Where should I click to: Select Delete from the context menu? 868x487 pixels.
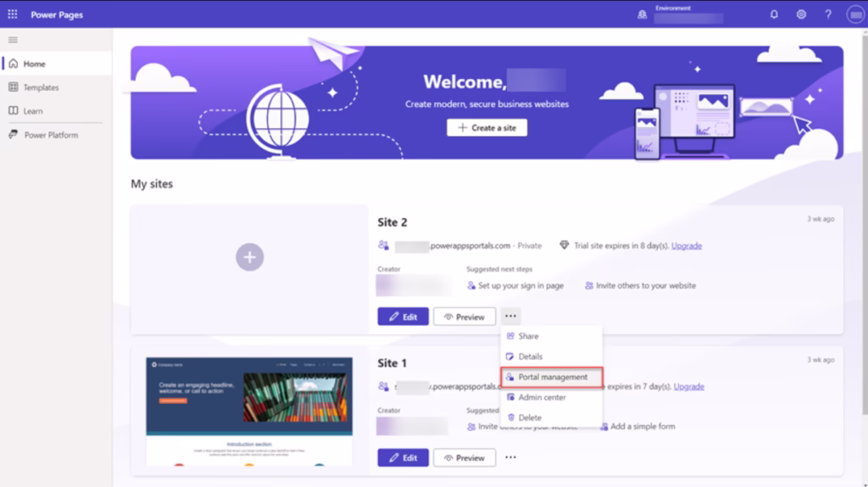click(551, 417)
